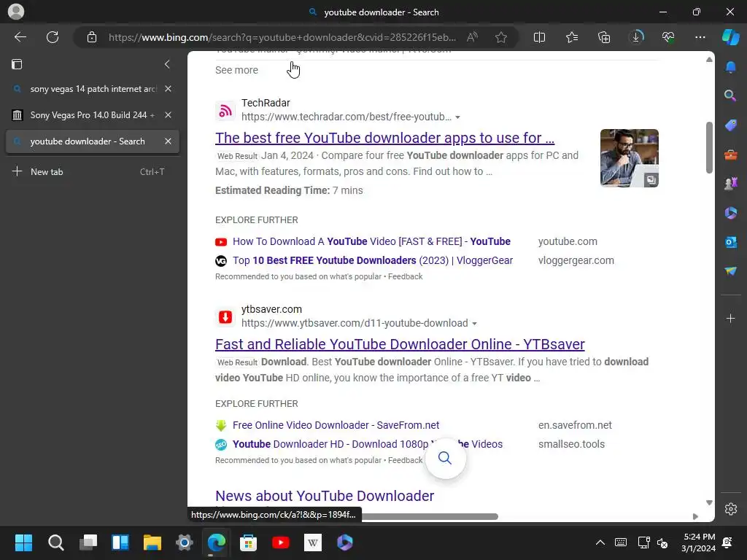Close the sony vegas 14 patch tab
This screenshot has width=747, height=560.
pos(169,89)
